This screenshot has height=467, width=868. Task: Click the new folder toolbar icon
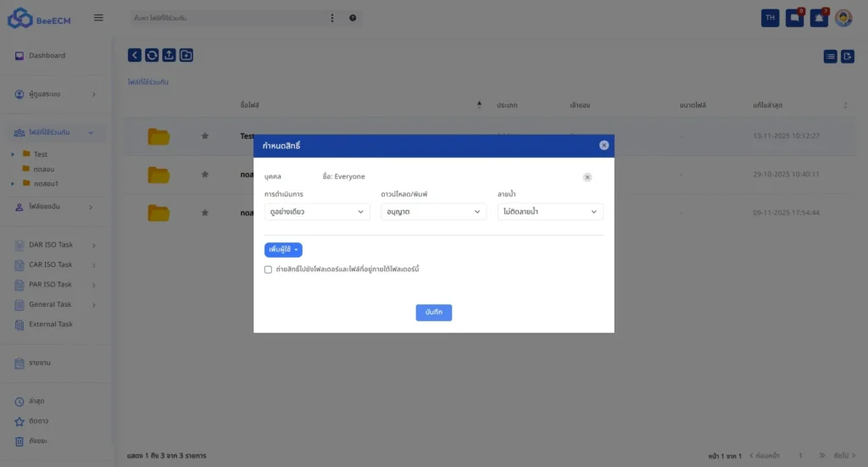186,55
